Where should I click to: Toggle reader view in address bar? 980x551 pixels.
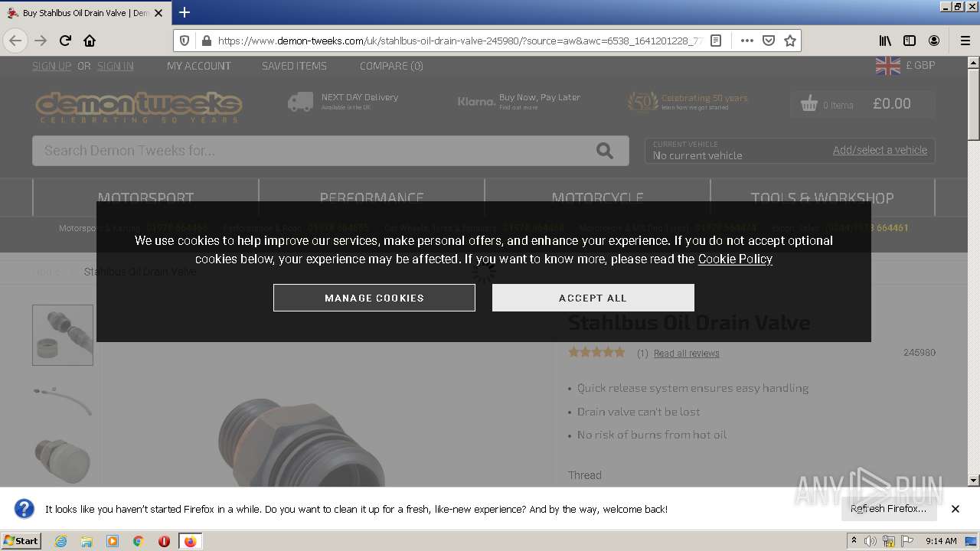tap(716, 41)
